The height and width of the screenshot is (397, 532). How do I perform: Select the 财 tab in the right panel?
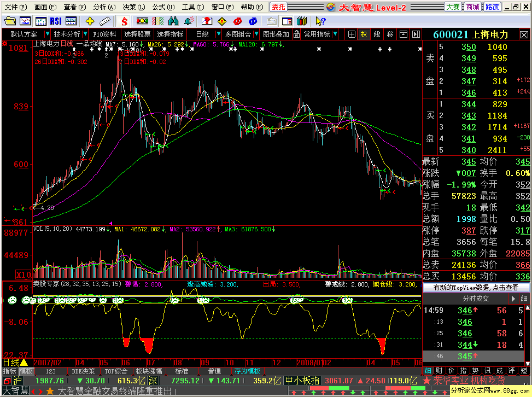tap(440, 371)
